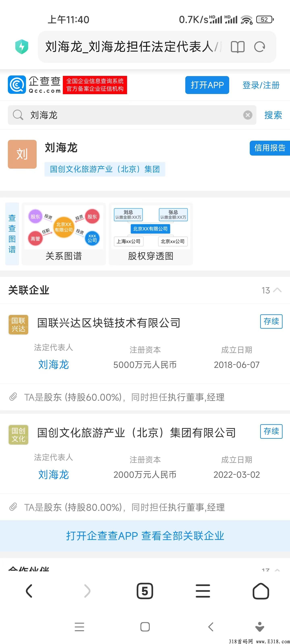This screenshot has width=290, height=644.
Task: Tap the search magnifier icon
Action: point(18,115)
